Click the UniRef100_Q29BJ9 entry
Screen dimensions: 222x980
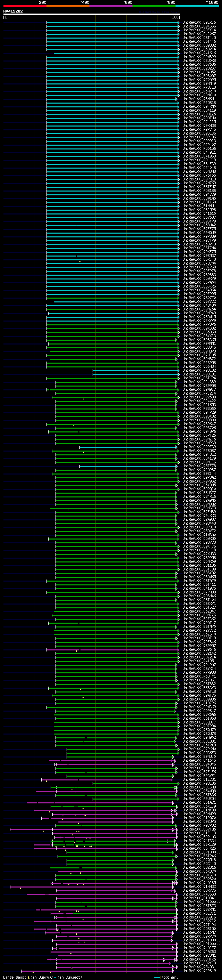(199, 971)
